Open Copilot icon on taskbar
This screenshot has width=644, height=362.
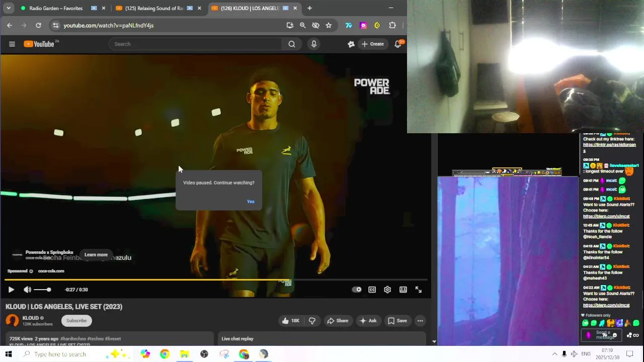(x=145, y=354)
